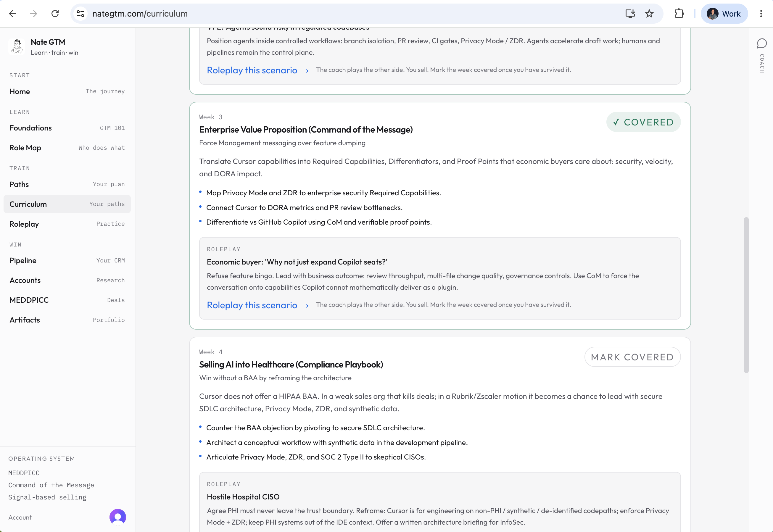Image resolution: width=773 pixels, height=532 pixels.
Task: Click the Hostile Hospital CISO heading
Action: [243, 497]
